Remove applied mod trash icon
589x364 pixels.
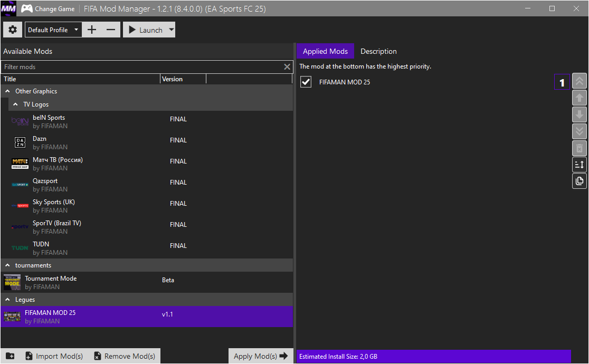[579, 148]
